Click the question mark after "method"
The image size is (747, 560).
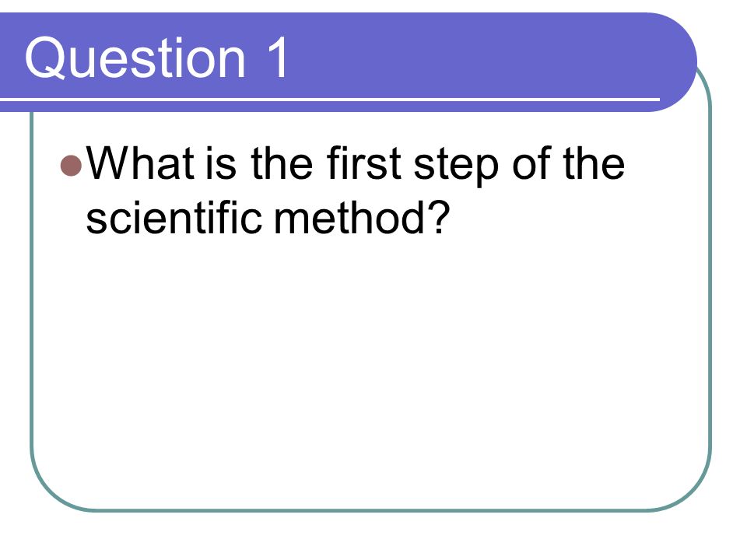[439, 216]
